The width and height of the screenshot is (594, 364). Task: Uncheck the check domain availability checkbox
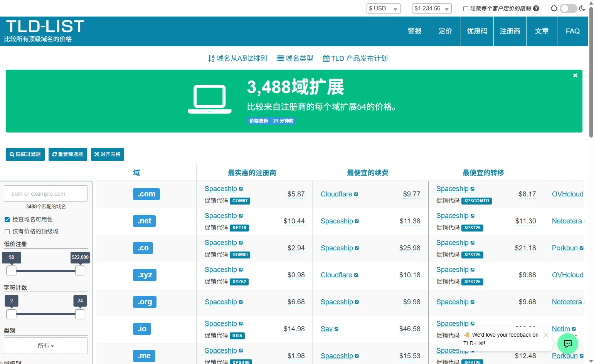point(7,220)
